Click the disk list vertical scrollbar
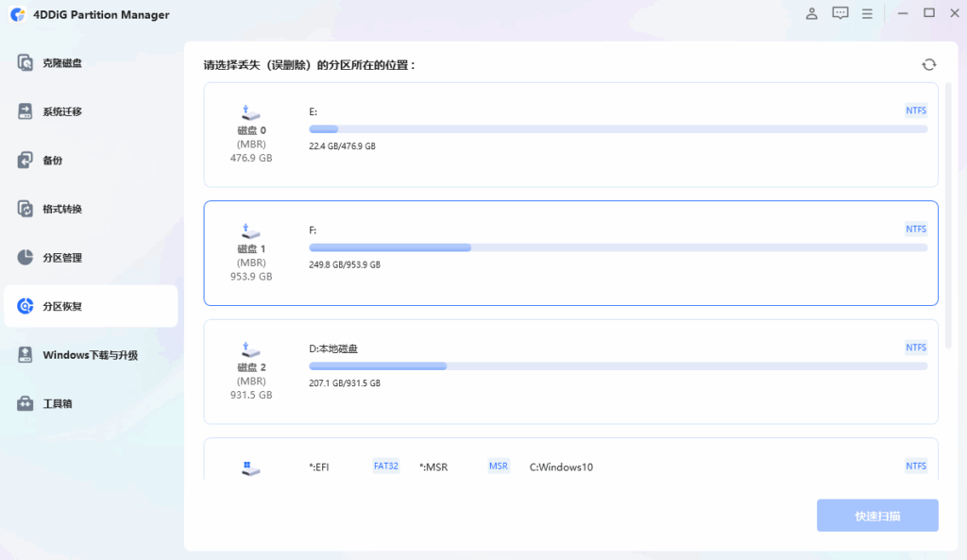Viewport: 967px width, 560px height. tap(948, 216)
